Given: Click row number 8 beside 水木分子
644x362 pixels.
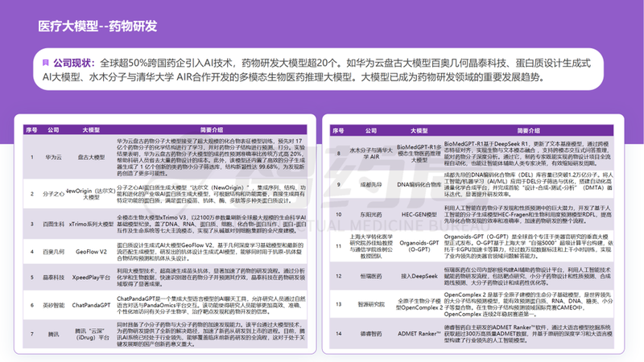Looking at the screenshot, I should point(338,153).
